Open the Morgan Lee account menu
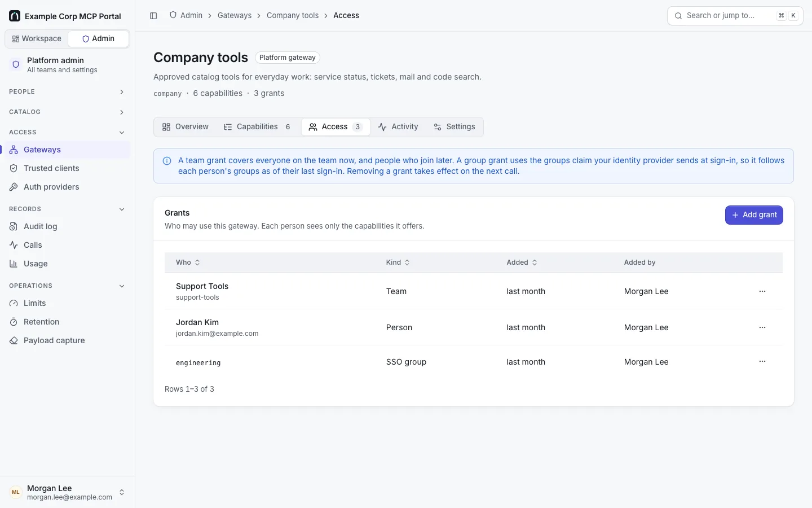The height and width of the screenshot is (508, 812). tap(67, 492)
